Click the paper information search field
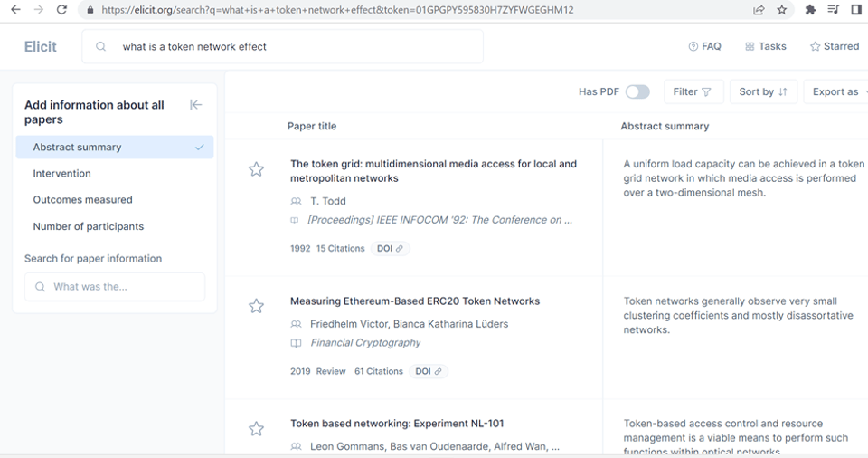This screenshot has height=458, width=868. point(115,287)
